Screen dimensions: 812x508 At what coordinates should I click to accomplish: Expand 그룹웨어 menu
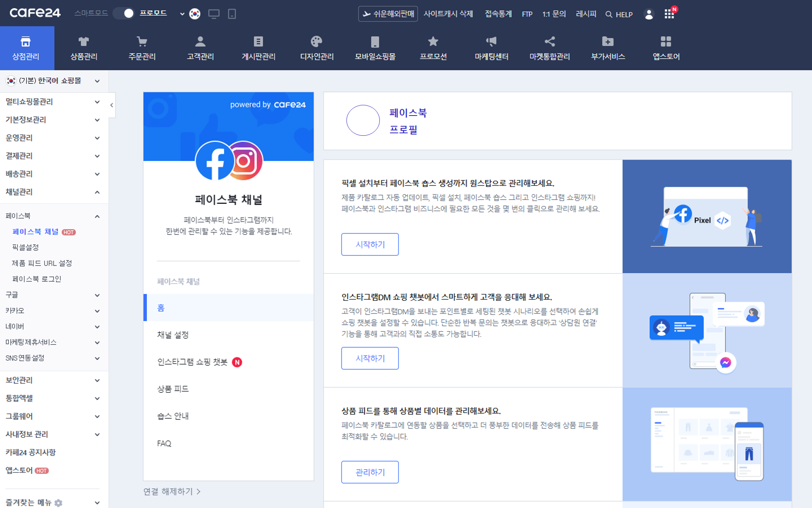[x=54, y=416]
